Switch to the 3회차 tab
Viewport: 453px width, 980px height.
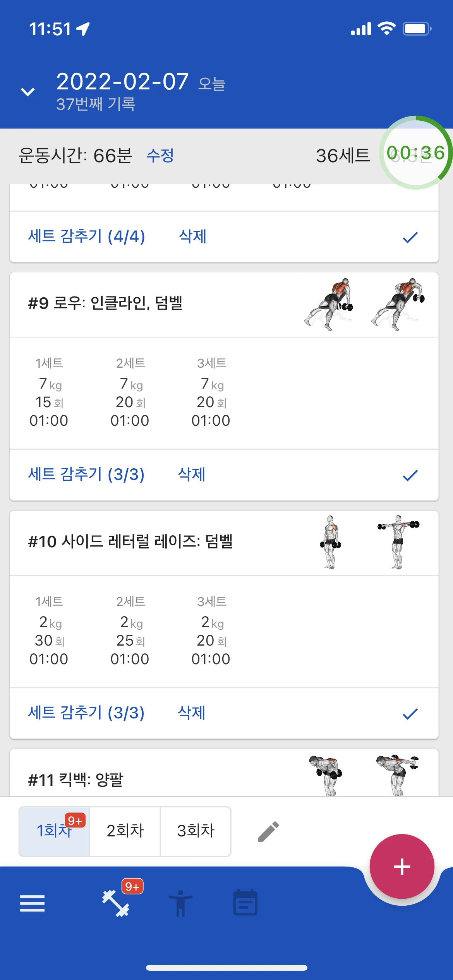click(196, 831)
